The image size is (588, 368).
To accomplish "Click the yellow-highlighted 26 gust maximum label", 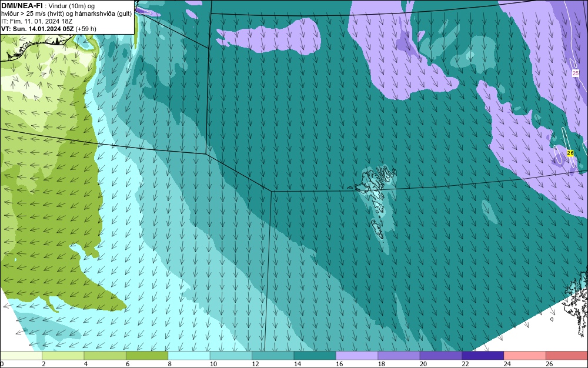I will [x=570, y=153].
